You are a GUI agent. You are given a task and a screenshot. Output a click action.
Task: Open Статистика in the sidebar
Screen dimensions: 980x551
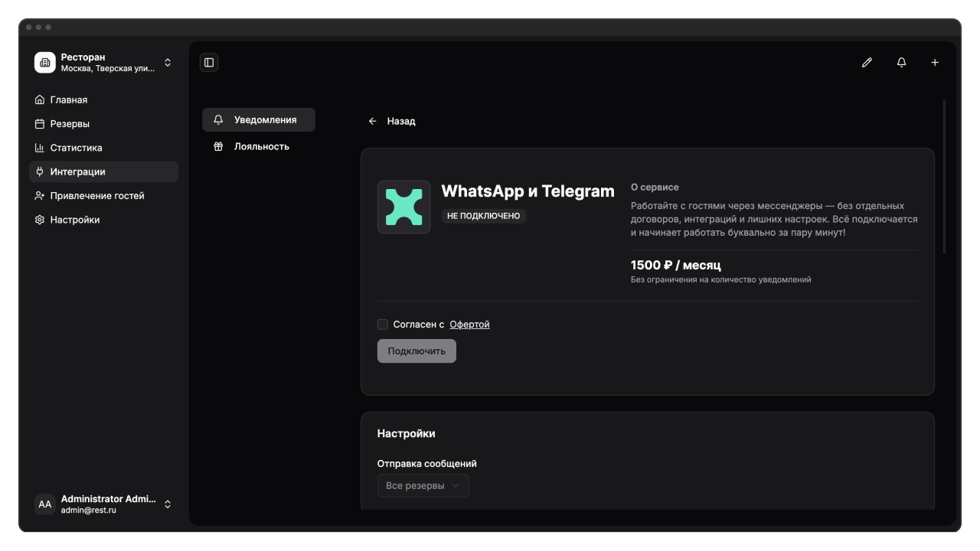point(76,148)
